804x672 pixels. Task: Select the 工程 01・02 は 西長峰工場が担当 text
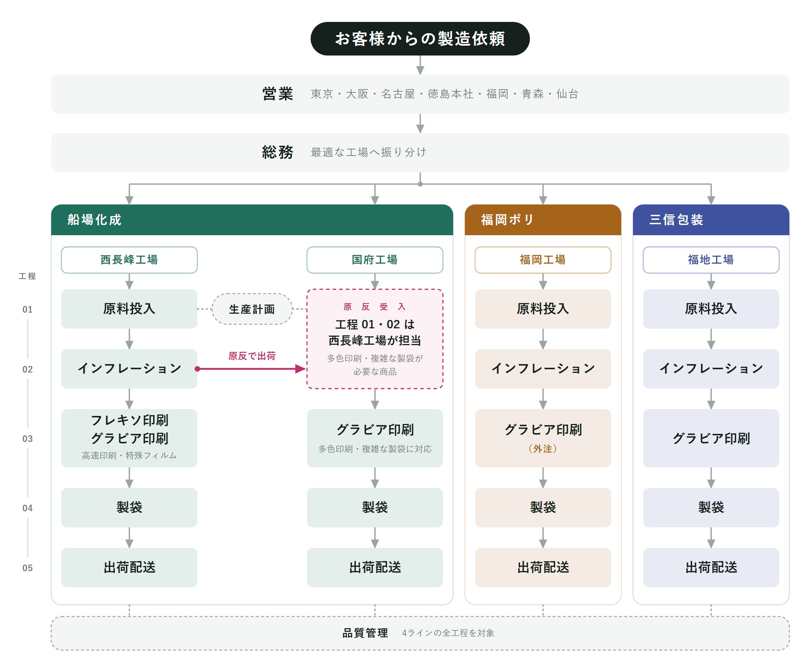pyautogui.click(x=375, y=332)
